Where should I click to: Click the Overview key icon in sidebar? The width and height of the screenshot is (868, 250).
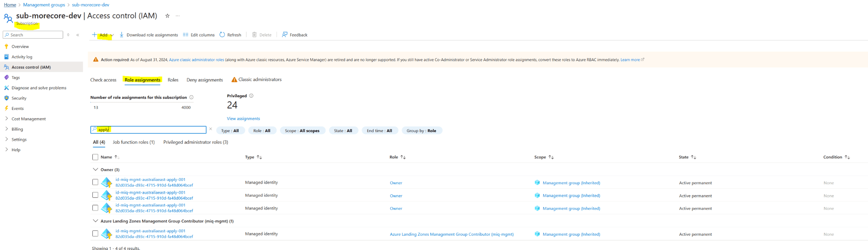[7, 46]
